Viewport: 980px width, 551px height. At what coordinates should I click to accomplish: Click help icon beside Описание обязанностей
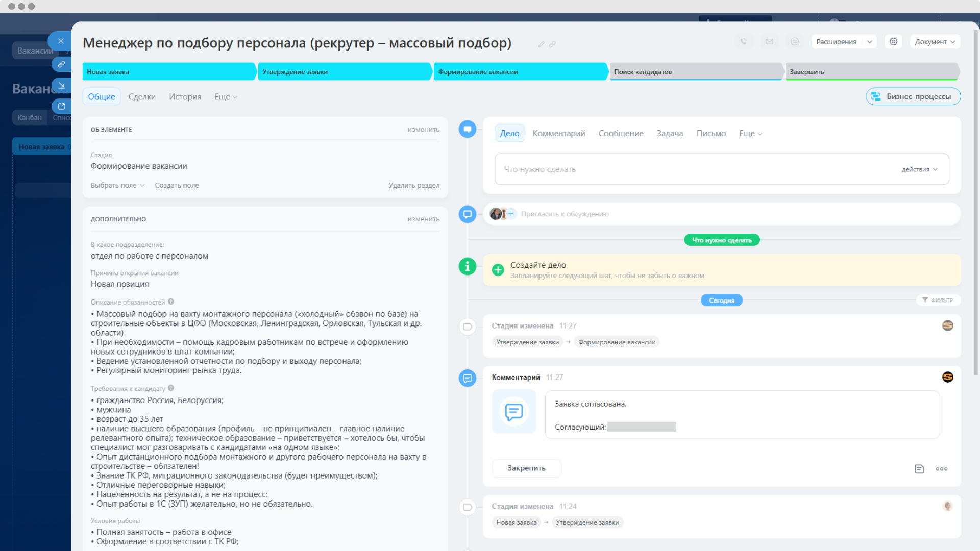pyautogui.click(x=171, y=302)
